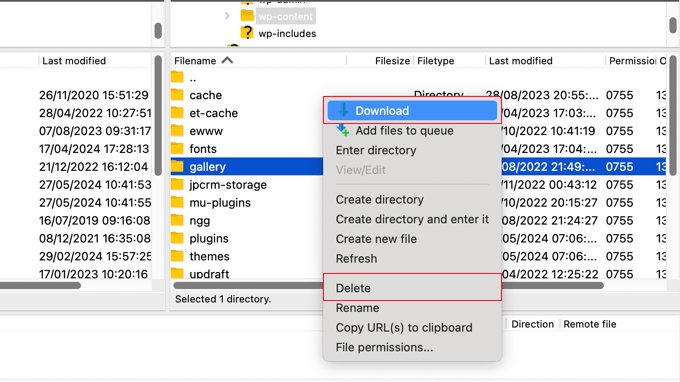This screenshot has height=382, width=680.
Task: Click the cache folder icon
Action: tap(177, 95)
